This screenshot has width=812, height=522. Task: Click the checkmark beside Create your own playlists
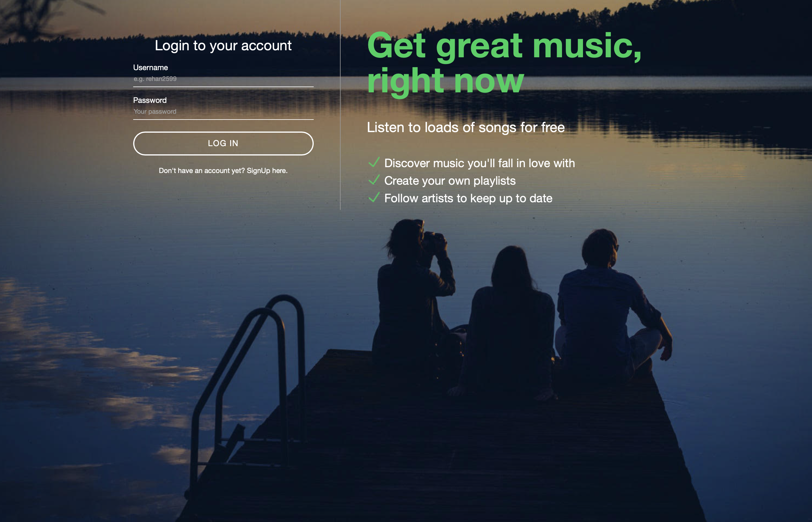(374, 180)
